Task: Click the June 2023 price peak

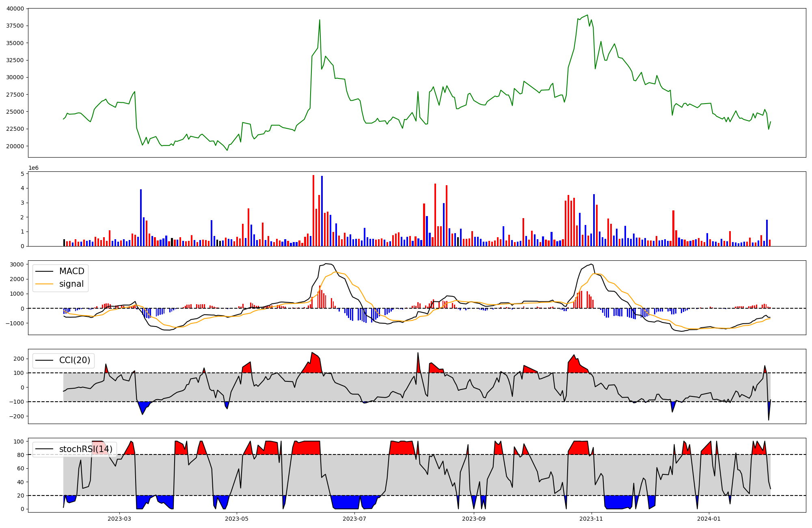Action: [320, 20]
